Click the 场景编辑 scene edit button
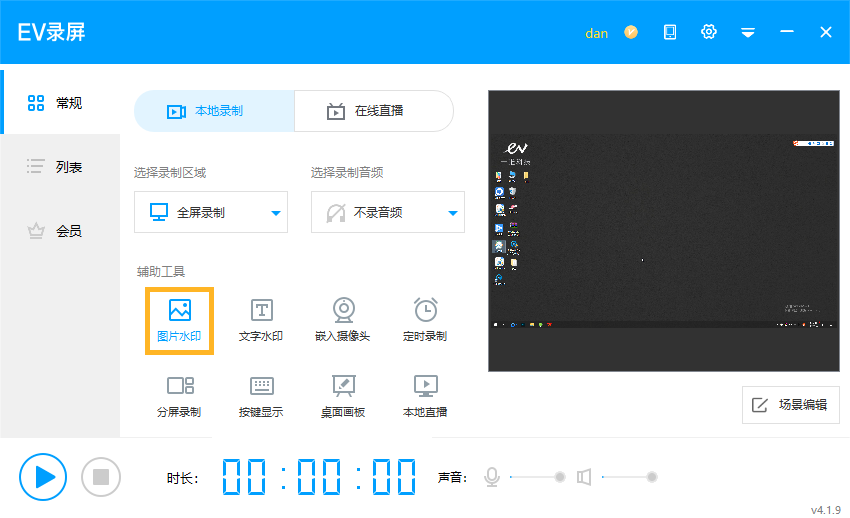The height and width of the screenshot is (518, 850). click(790, 405)
